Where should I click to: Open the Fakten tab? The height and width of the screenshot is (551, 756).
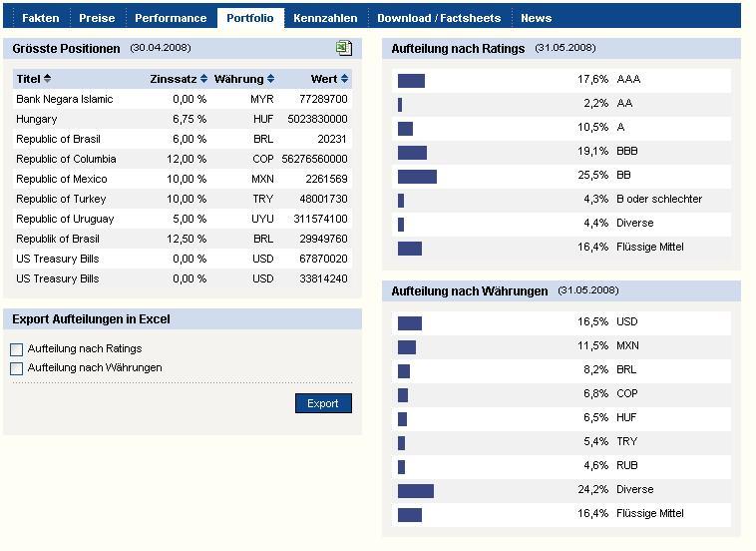pyautogui.click(x=41, y=18)
